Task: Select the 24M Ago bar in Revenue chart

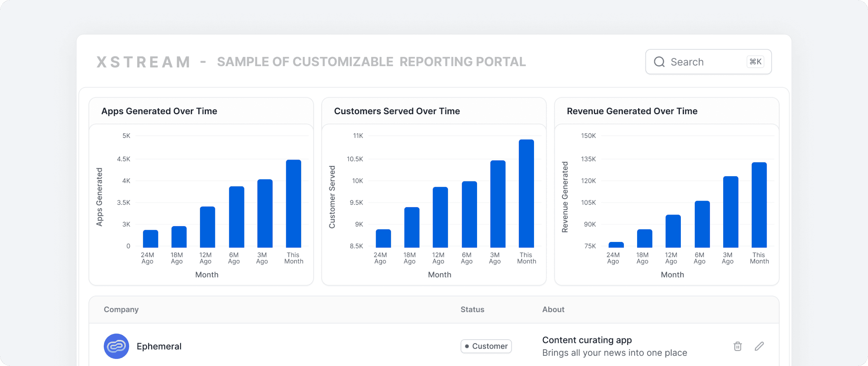Action: 616,245
